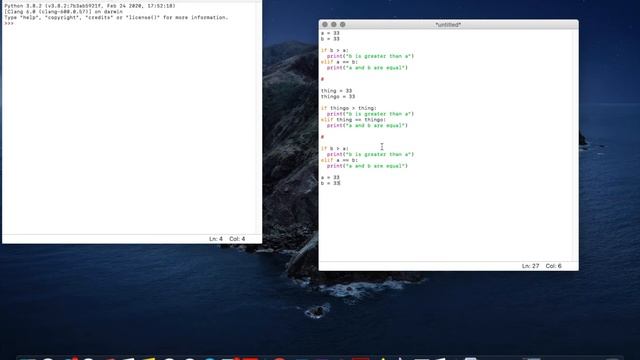Close the *untitled* editor window

click(325, 24)
